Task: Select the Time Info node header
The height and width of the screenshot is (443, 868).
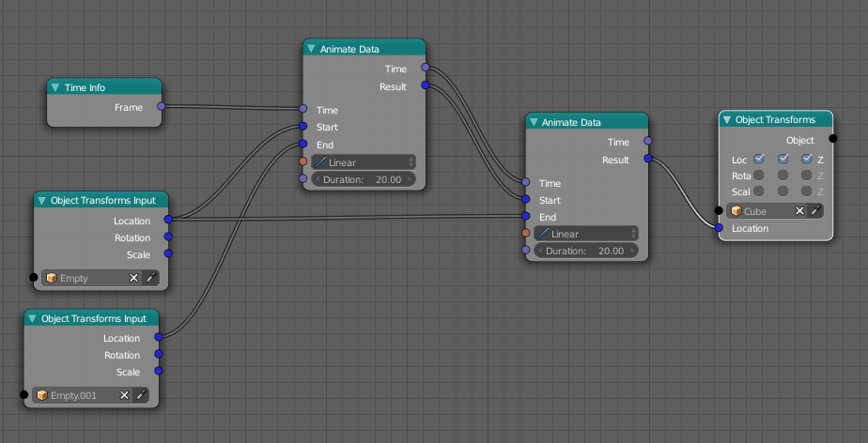Action: click(x=104, y=87)
